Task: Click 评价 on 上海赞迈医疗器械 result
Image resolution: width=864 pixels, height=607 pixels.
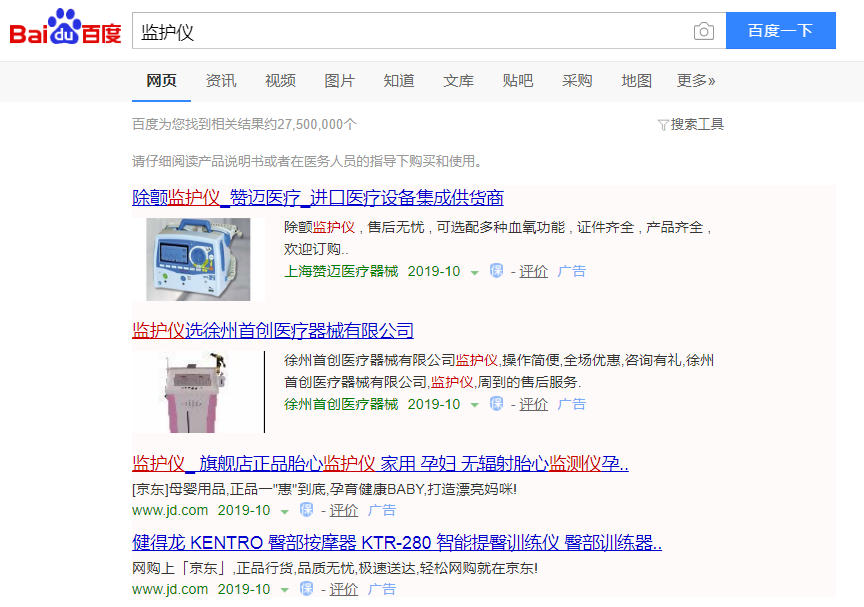Action: pyautogui.click(x=533, y=271)
